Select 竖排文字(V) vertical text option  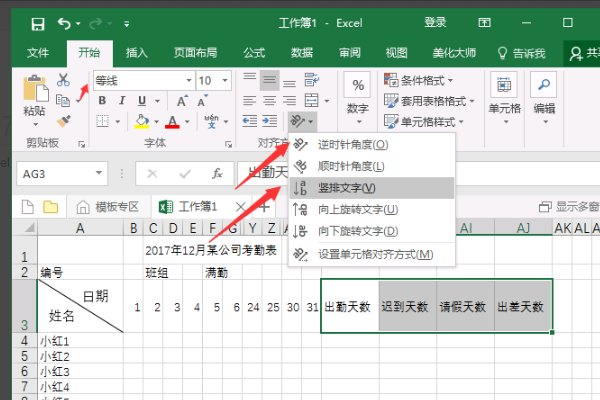tap(372, 188)
